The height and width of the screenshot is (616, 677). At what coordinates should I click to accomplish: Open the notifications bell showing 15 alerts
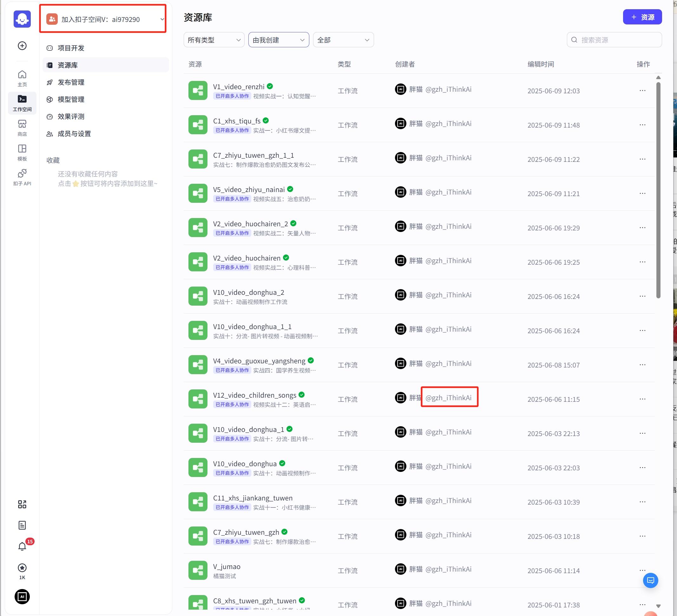[x=22, y=546]
